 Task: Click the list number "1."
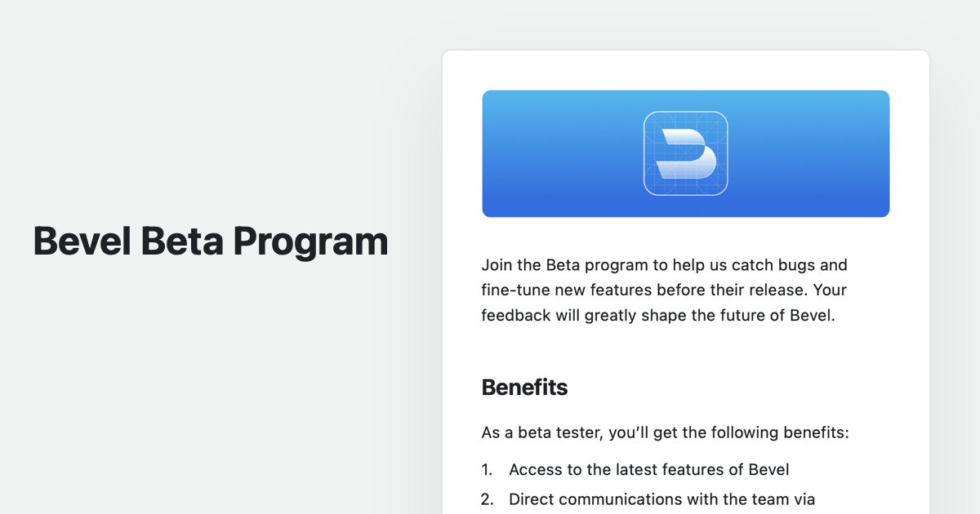488,470
